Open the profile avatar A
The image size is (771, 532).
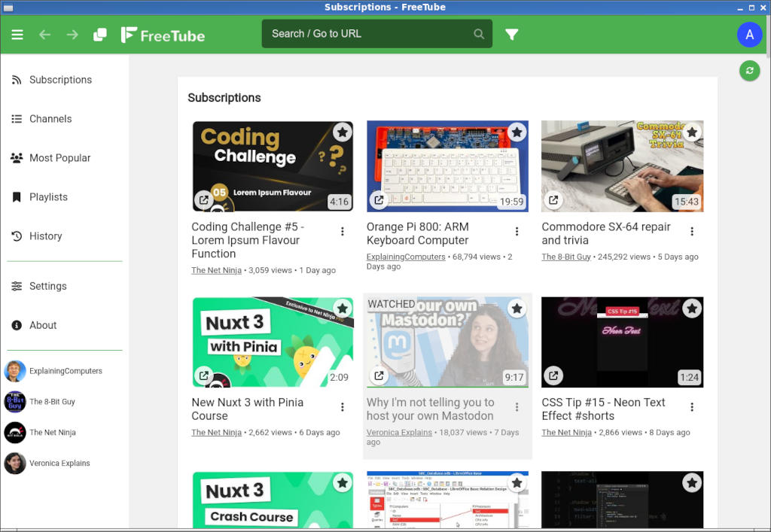click(749, 35)
